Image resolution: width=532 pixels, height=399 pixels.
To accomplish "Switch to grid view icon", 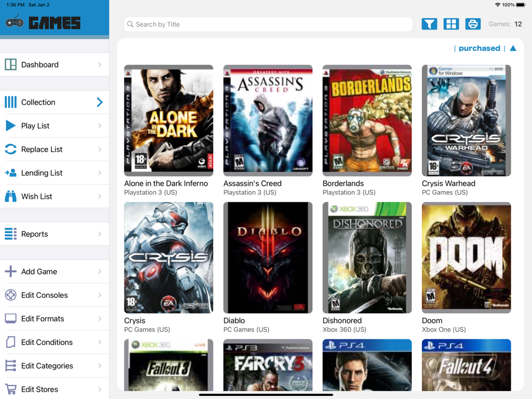I will coord(451,24).
